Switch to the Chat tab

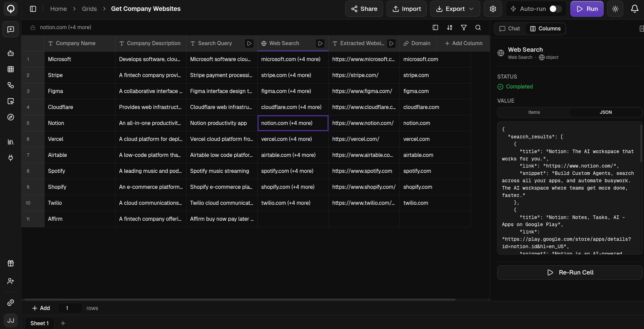[x=510, y=29]
